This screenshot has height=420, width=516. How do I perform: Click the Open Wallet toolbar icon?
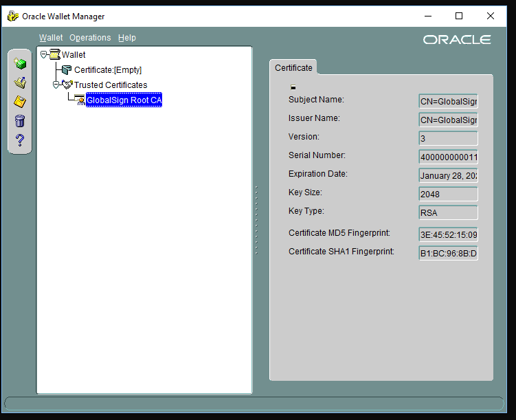pyautogui.click(x=20, y=82)
